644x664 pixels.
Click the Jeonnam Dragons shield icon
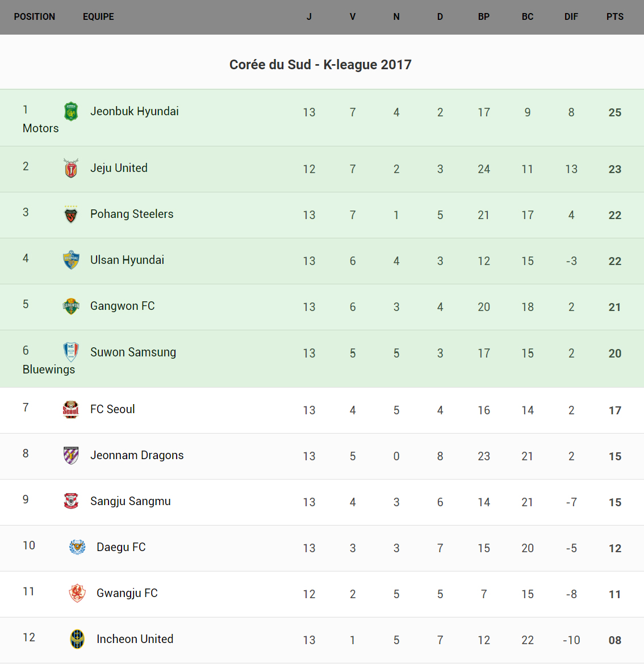coord(71,456)
